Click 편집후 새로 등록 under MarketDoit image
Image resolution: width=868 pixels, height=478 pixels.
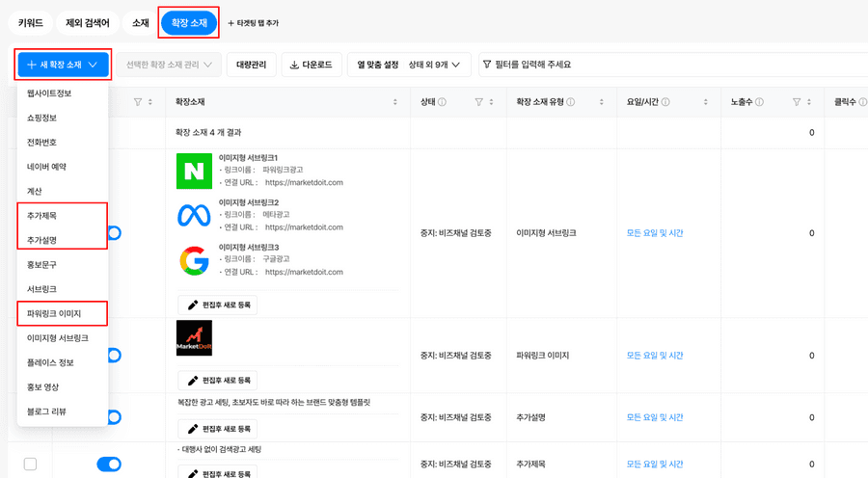(218, 380)
